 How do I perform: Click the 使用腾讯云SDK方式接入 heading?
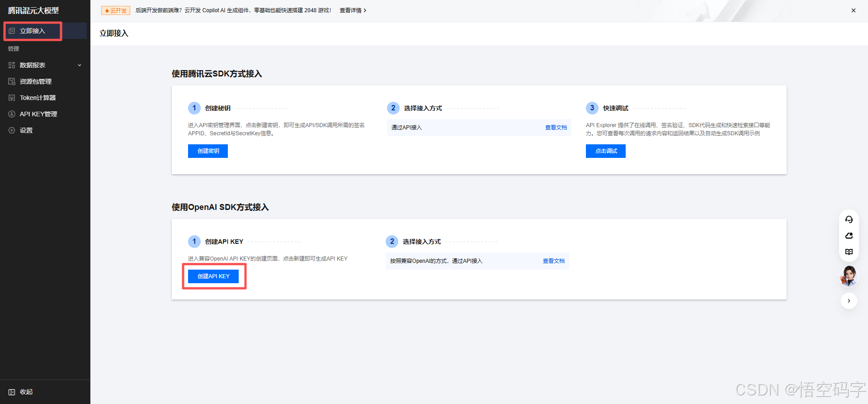click(217, 74)
